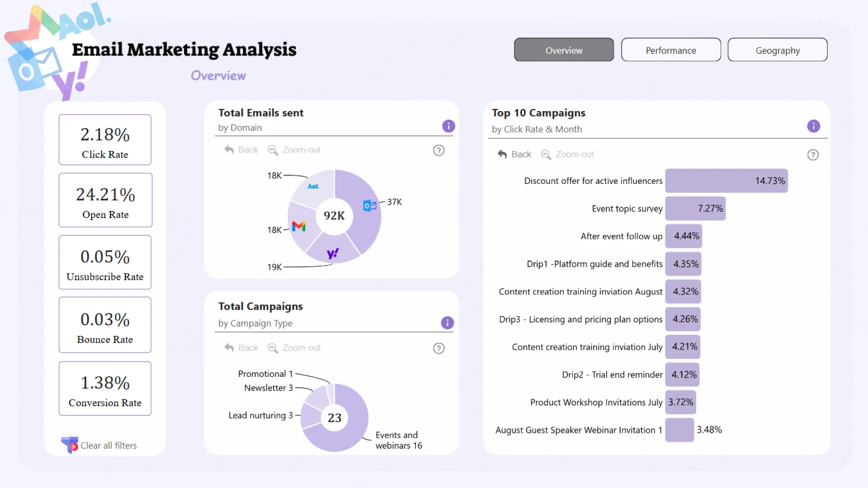Screen dimensions: 868x488
Task: Click Zoom-out magnifier in Total Emails sent chart
Action: pyautogui.click(x=273, y=150)
